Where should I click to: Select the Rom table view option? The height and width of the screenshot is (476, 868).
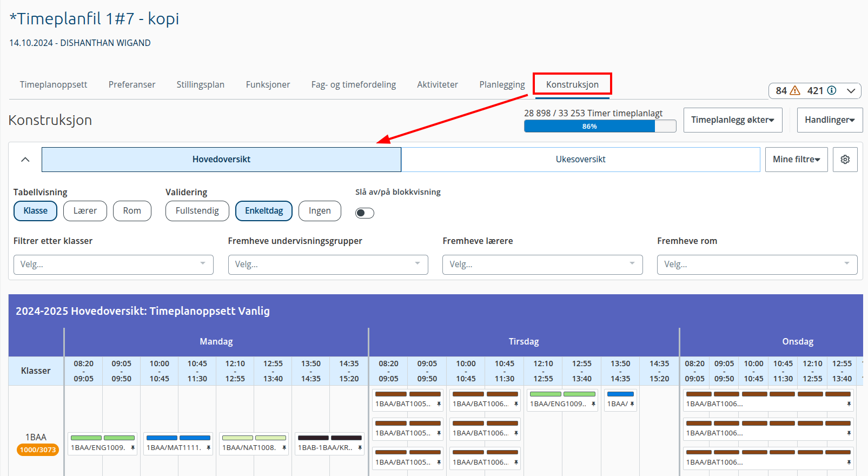point(132,211)
